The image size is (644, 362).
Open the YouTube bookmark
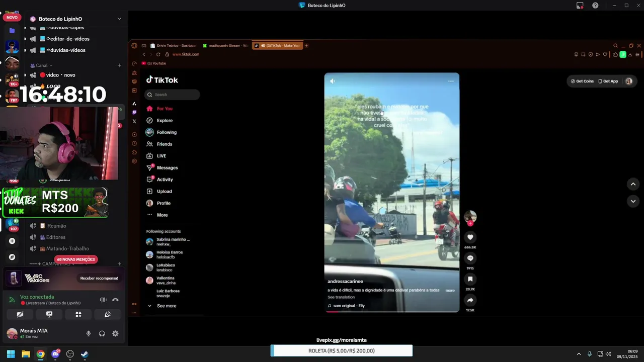[154, 63]
